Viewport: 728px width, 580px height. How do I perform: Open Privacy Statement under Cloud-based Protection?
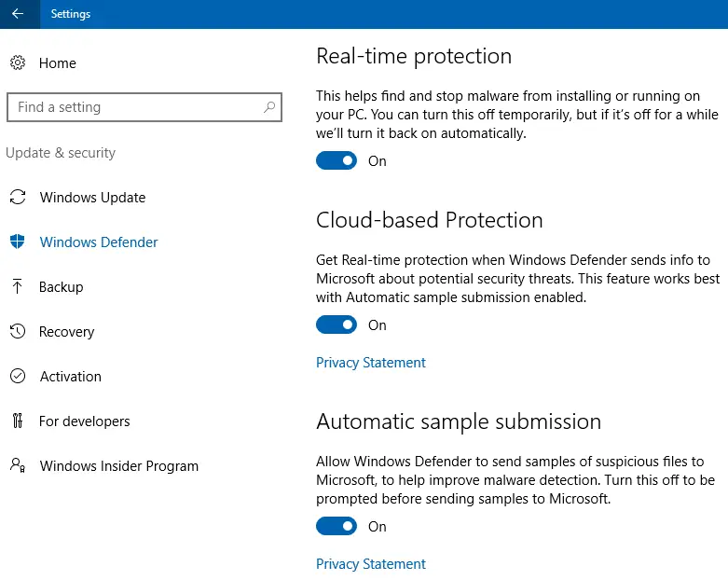point(370,362)
